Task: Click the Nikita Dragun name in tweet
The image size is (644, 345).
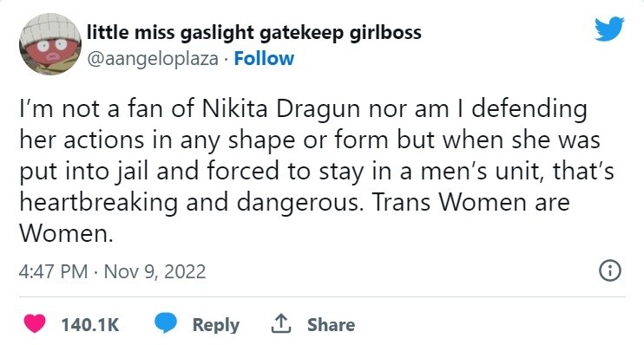Action: pos(283,108)
